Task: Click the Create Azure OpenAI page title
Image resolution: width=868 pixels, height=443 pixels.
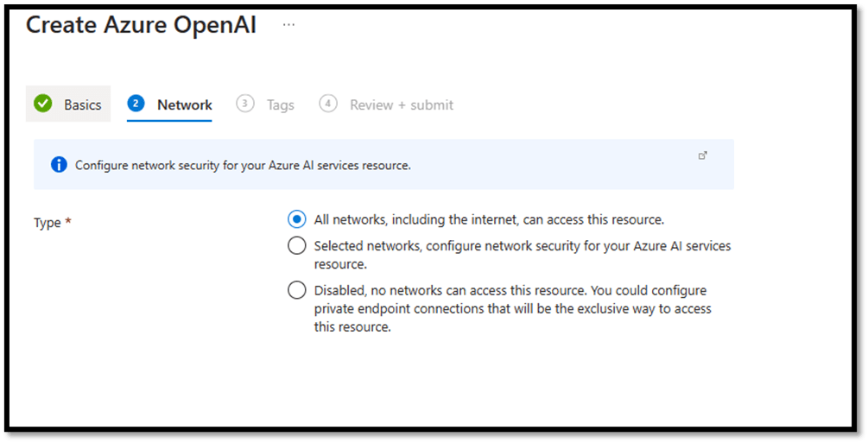Action: pos(141,25)
